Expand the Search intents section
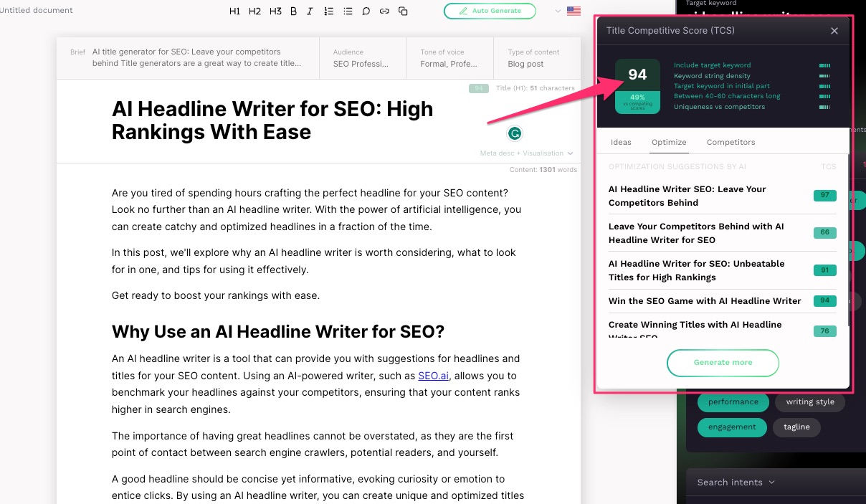The height and width of the screenshot is (504, 866). (736, 482)
